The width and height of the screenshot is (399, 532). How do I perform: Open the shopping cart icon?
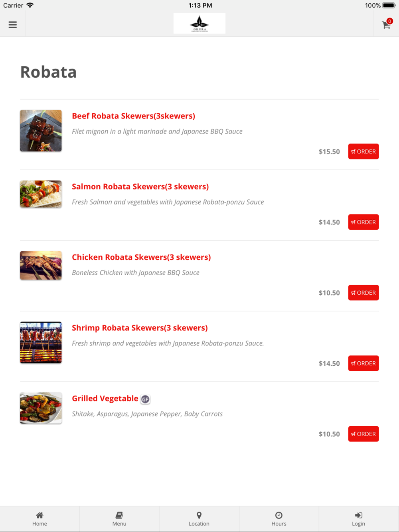[x=386, y=24]
